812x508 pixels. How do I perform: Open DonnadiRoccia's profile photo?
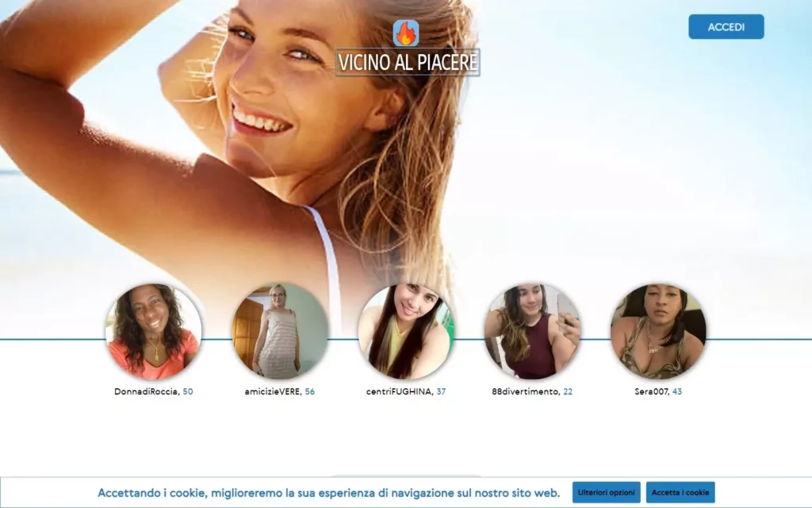tap(153, 333)
